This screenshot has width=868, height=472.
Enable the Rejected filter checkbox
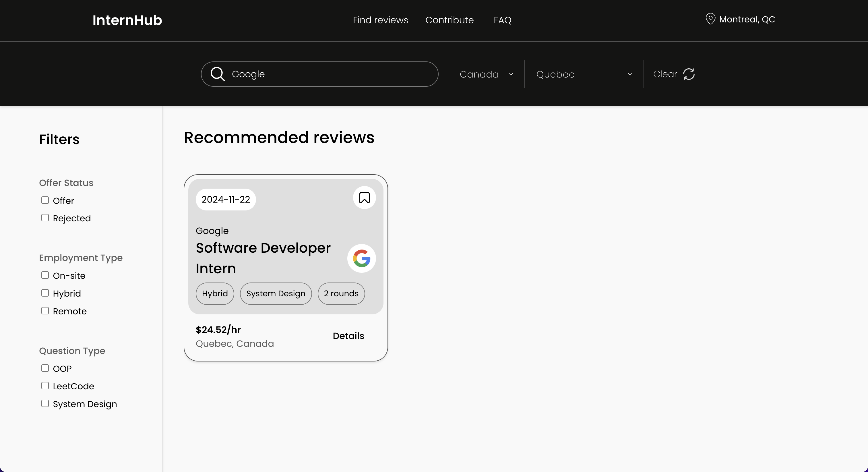(x=45, y=218)
